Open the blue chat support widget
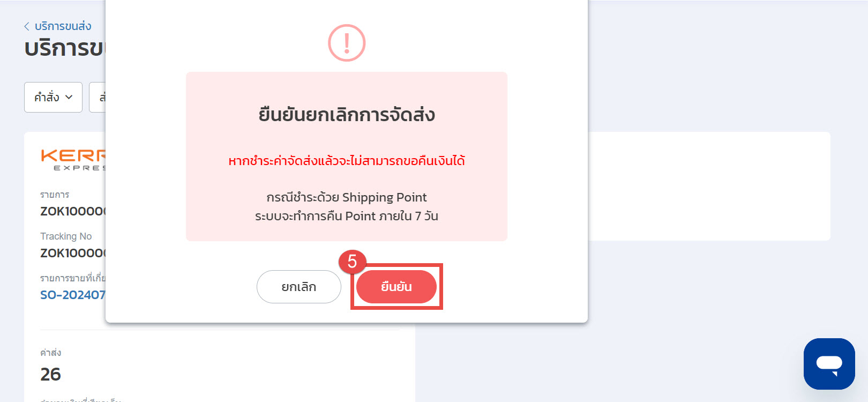This screenshot has width=868, height=402. coord(829,364)
